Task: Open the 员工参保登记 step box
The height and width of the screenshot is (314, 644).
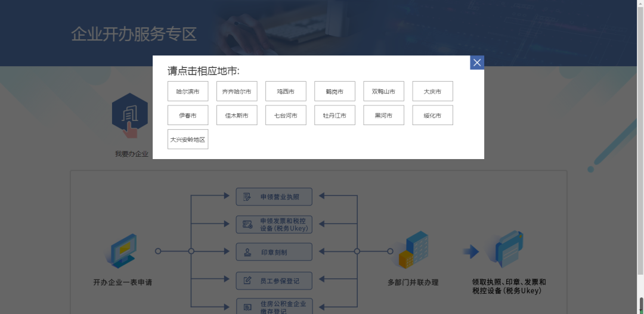Action: (274, 281)
